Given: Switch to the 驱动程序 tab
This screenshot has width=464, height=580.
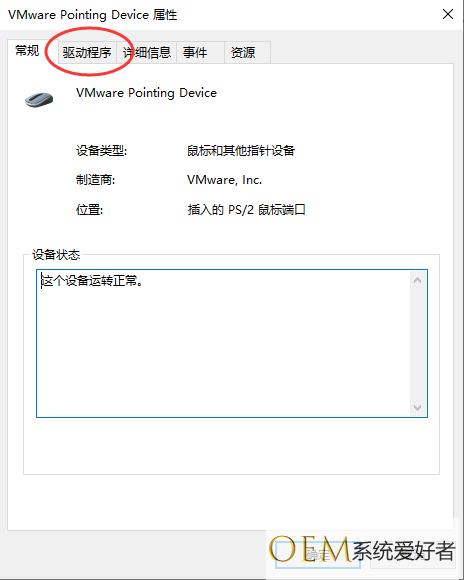Looking at the screenshot, I should 87,53.
